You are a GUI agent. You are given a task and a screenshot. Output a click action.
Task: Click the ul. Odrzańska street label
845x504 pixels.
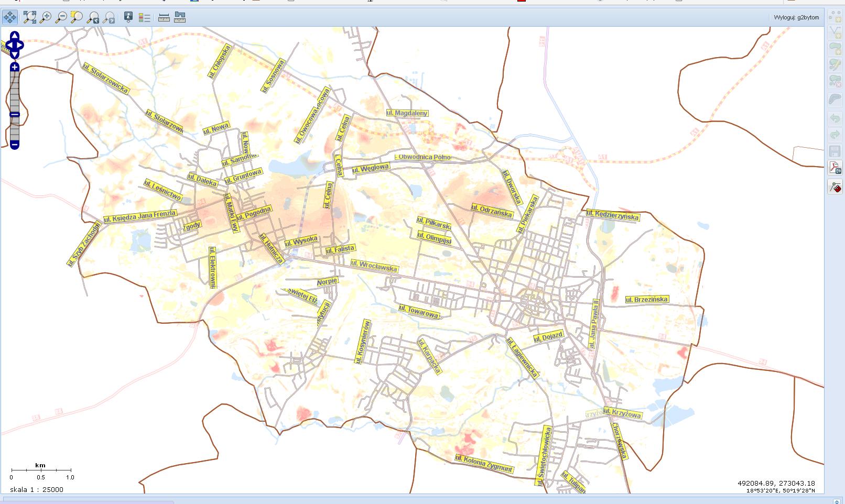(492, 211)
